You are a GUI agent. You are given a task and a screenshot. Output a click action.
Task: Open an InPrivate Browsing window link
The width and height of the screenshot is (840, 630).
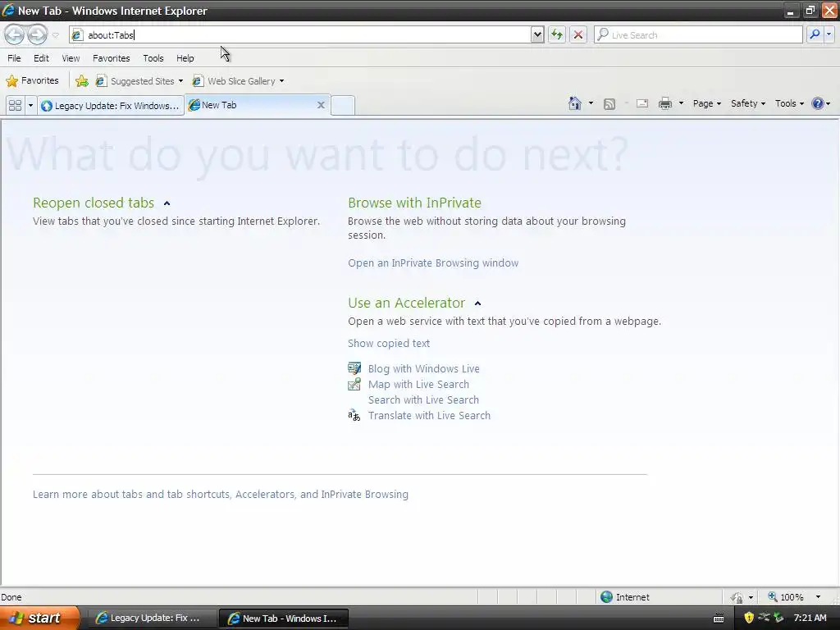(x=433, y=263)
